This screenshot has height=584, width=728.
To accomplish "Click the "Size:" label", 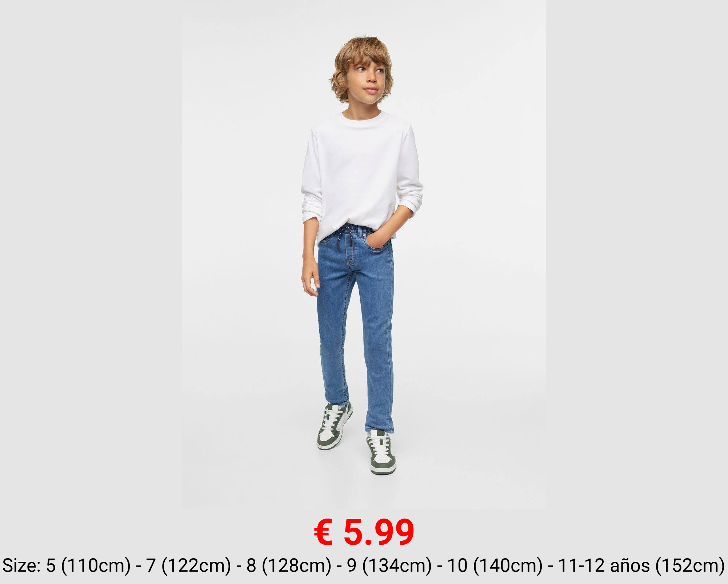I will point(22,566).
